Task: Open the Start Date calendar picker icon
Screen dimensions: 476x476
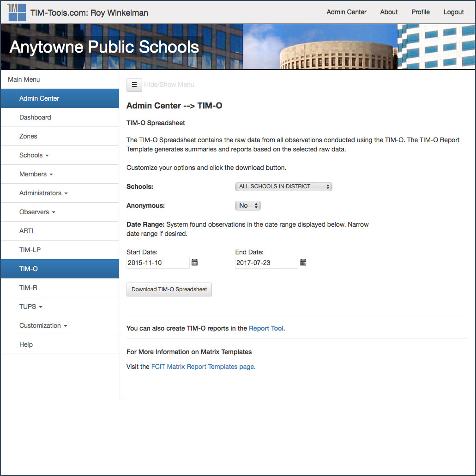Action: point(194,262)
